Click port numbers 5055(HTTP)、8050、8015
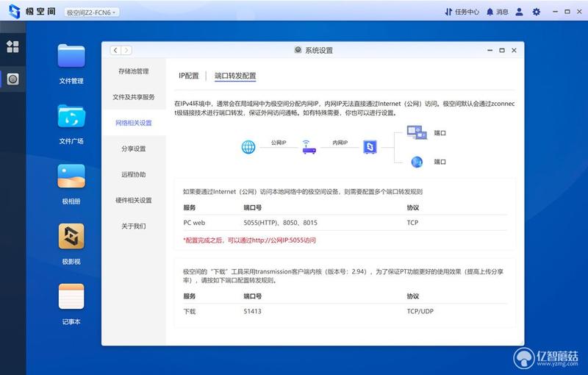 pyautogui.click(x=281, y=223)
